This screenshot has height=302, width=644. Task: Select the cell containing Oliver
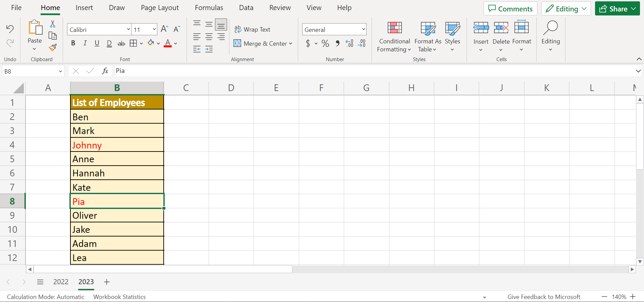117,215
